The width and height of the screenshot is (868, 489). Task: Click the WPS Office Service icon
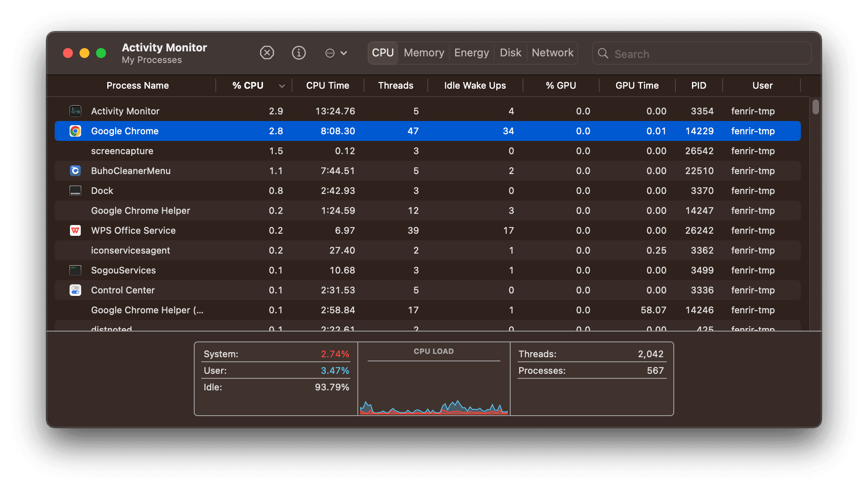(x=75, y=230)
